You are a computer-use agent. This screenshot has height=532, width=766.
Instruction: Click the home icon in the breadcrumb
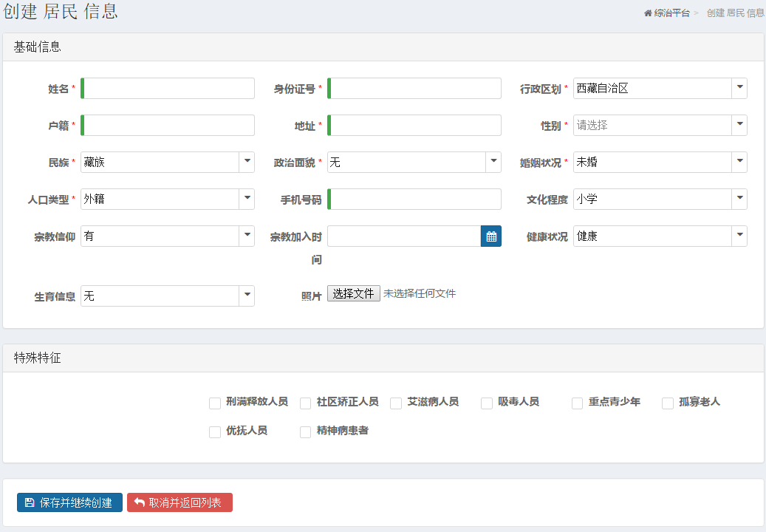[648, 13]
